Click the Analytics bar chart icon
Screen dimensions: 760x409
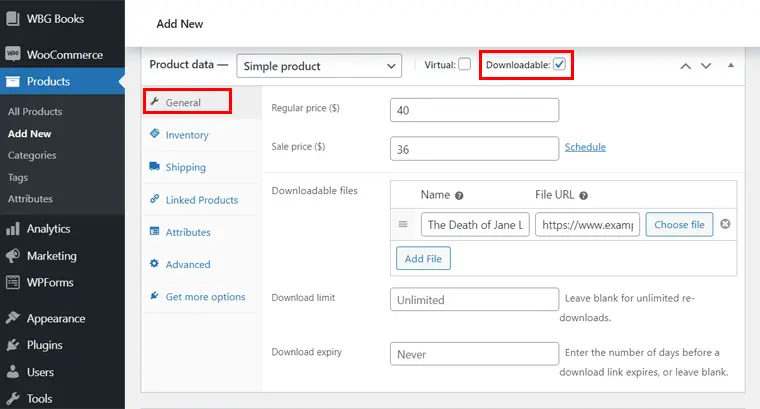13,228
